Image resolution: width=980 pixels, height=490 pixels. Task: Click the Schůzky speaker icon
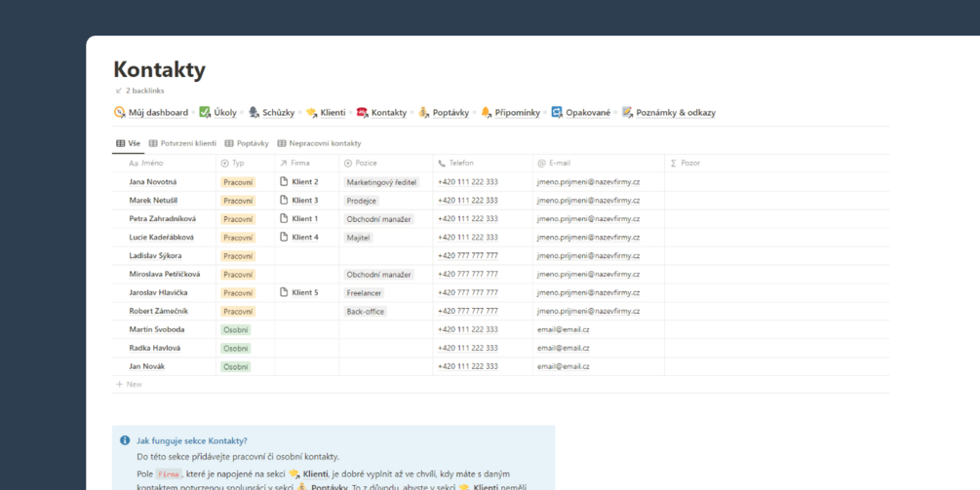pyautogui.click(x=254, y=112)
